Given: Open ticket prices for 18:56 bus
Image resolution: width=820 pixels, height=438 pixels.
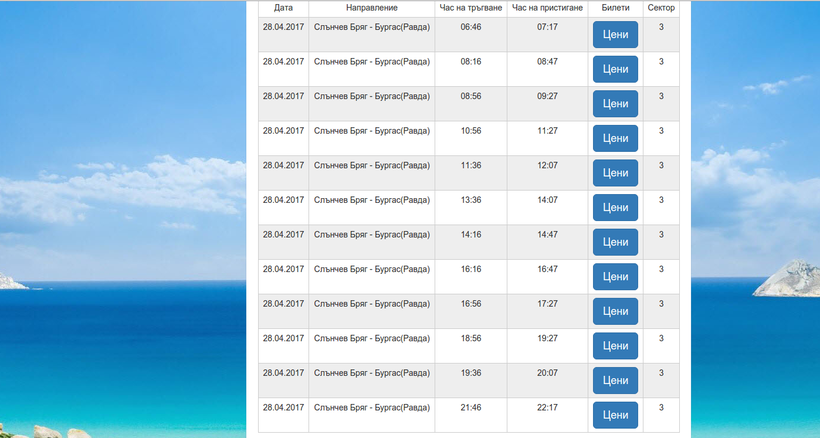Looking at the screenshot, I should [615, 346].
